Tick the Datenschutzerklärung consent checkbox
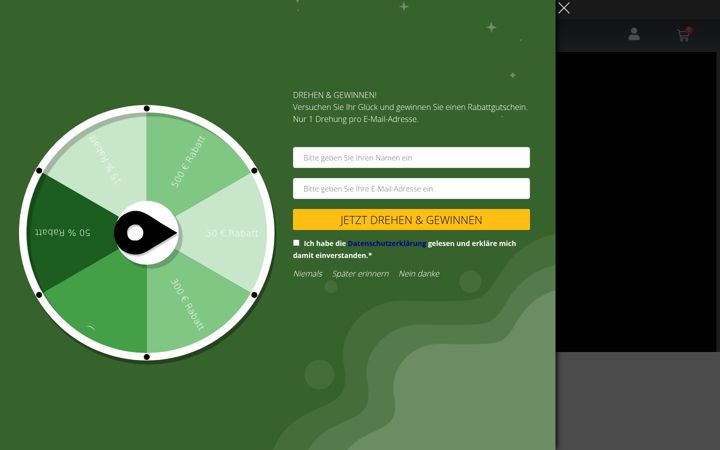Screen dimensions: 720x450 (296, 243)
